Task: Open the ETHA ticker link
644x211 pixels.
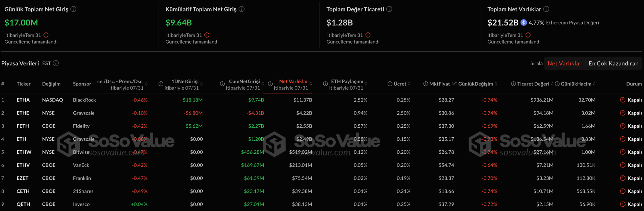Action: pyautogui.click(x=23, y=100)
